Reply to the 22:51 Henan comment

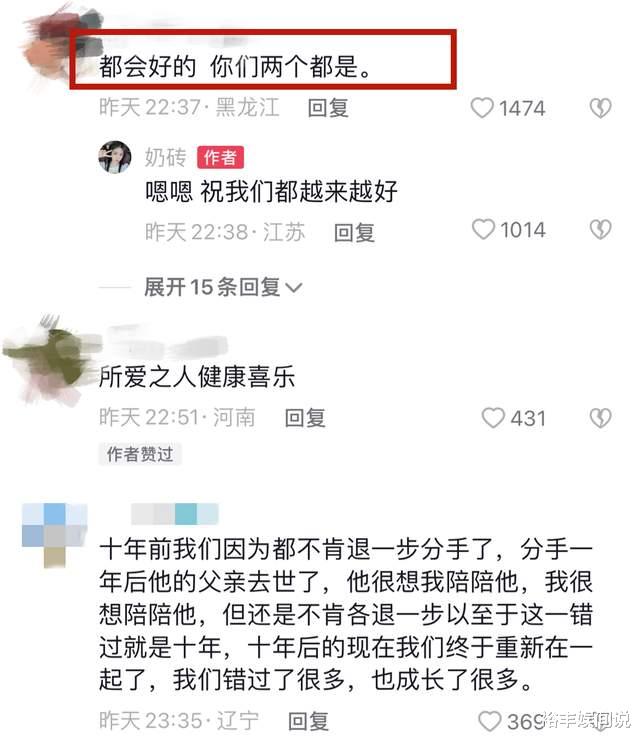click(x=305, y=418)
